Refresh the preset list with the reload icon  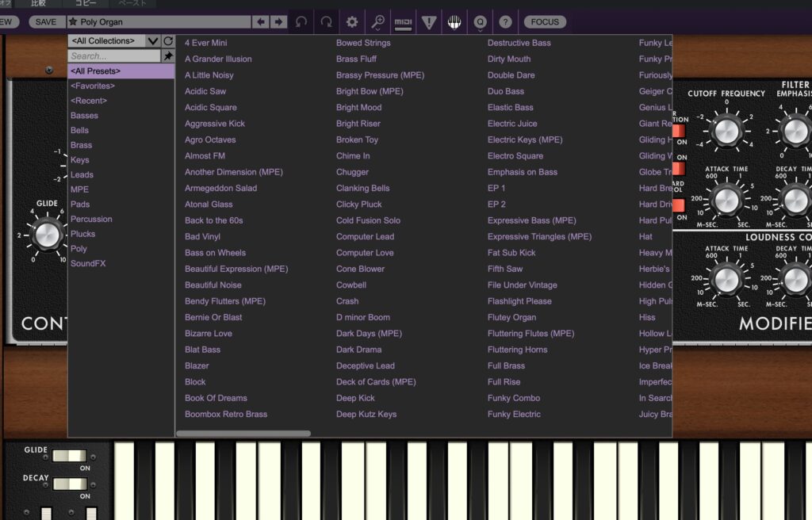[168, 41]
